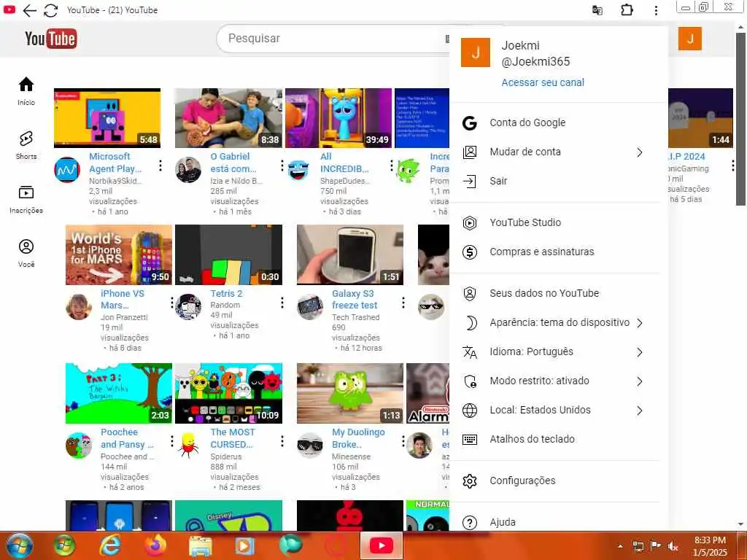
Task: Open options for Poochee and Pansy video
Action: tap(172, 441)
